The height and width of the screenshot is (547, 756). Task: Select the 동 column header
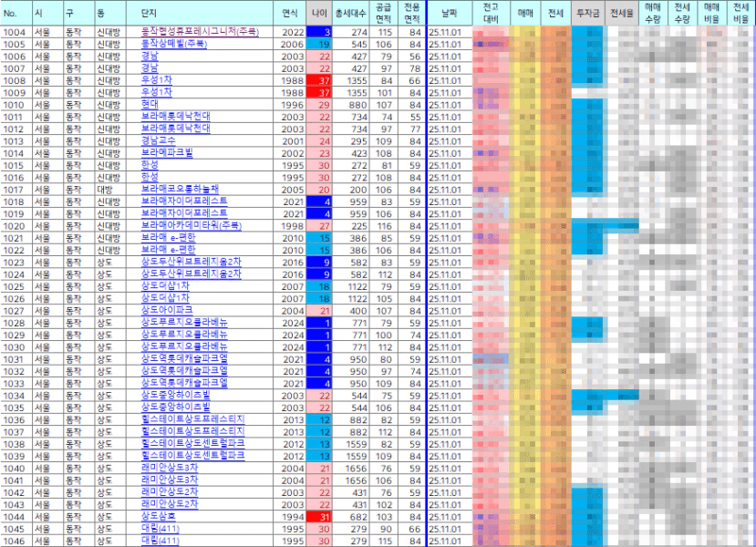[x=110, y=13]
